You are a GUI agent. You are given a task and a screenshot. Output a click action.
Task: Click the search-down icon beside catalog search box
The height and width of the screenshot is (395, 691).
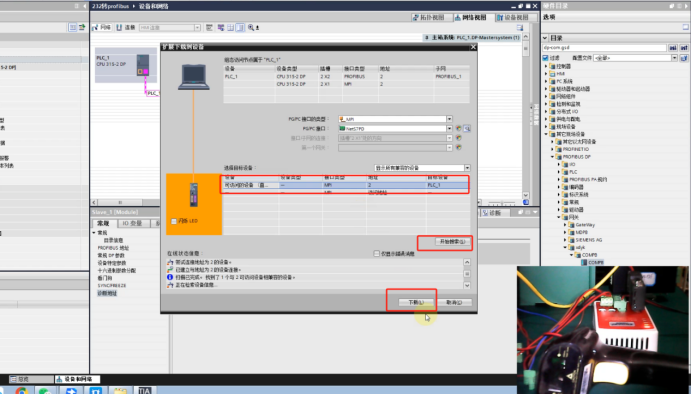pos(673,48)
